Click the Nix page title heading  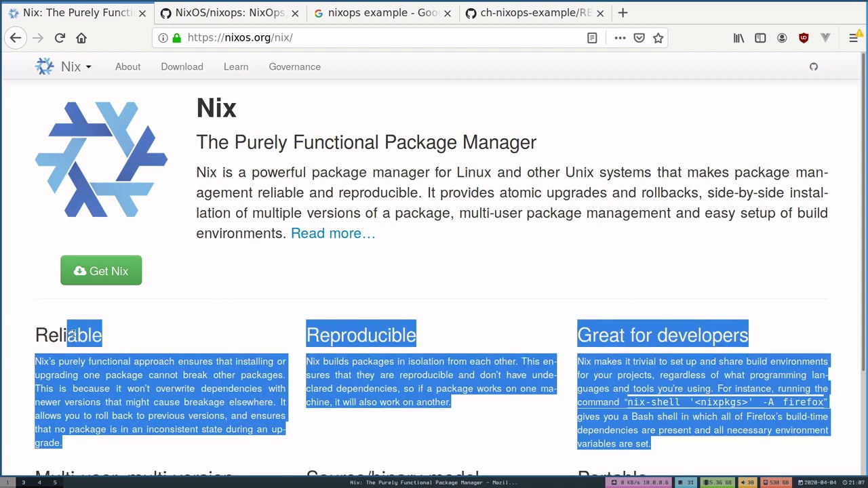click(x=216, y=108)
